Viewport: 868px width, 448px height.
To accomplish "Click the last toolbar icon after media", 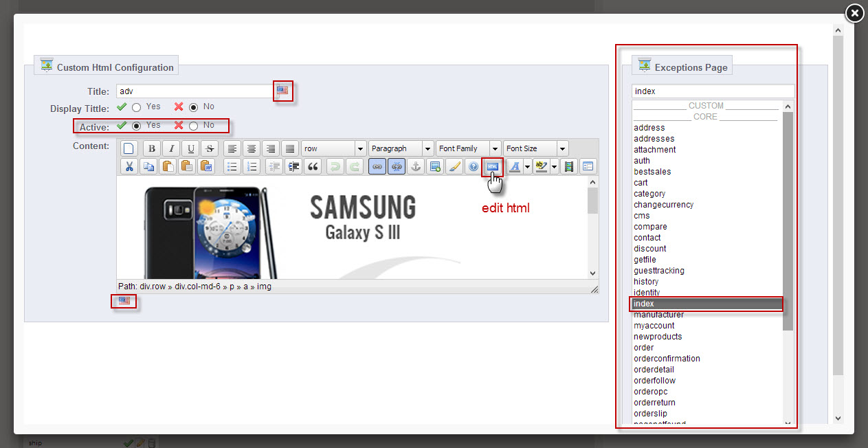I will 588,166.
